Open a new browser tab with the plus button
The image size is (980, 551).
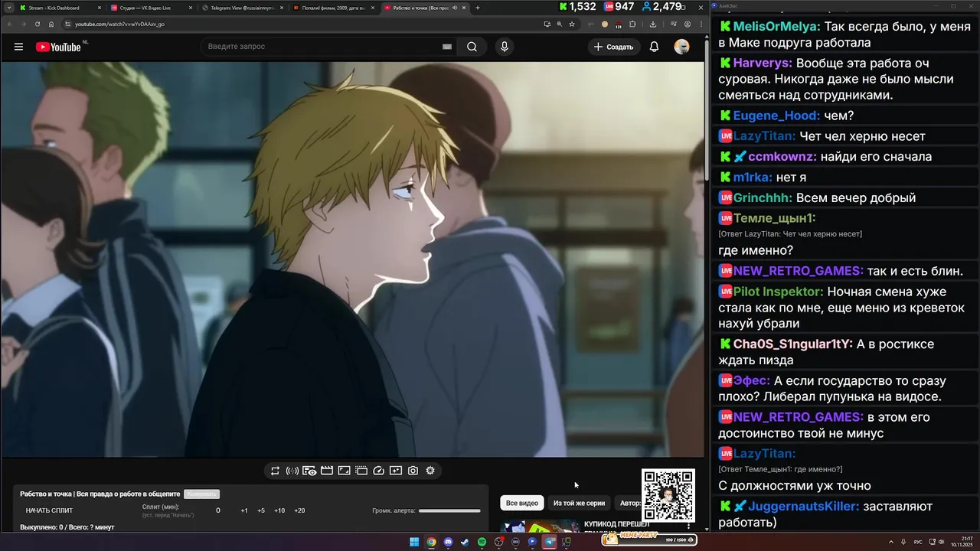[x=478, y=8]
